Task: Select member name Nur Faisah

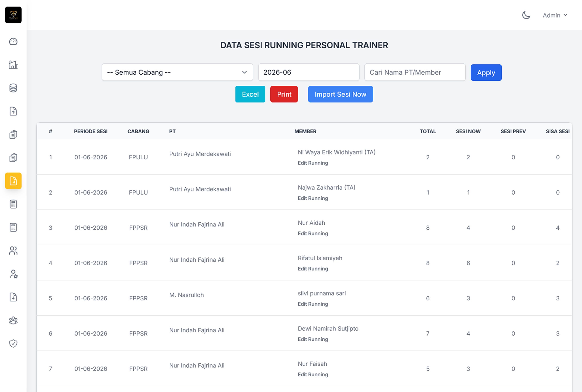Action: (312, 364)
